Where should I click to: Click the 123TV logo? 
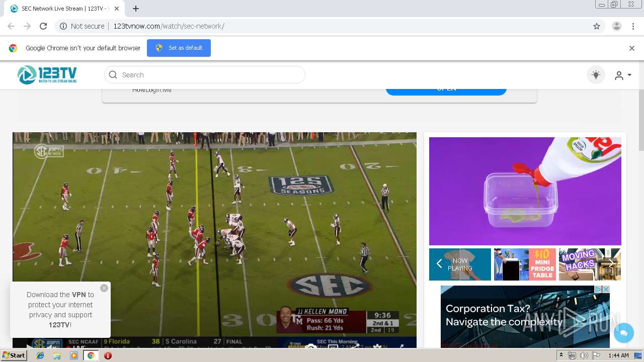tap(47, 75)
